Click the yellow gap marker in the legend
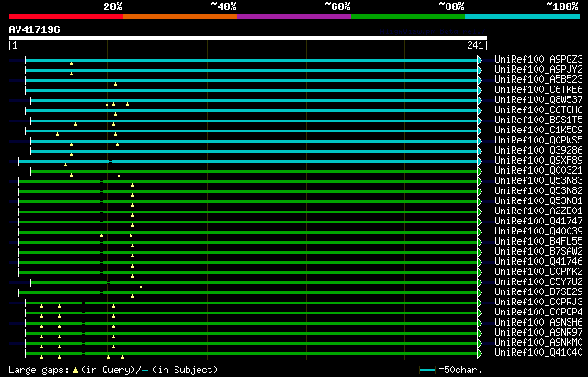The image size is (588, 377). tap(75, 371)
